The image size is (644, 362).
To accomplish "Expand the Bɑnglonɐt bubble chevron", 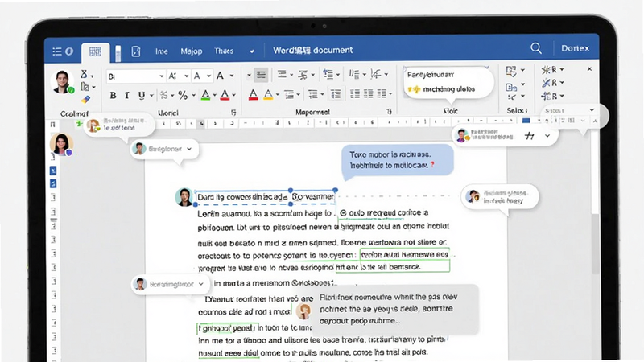I will point(189,149).
